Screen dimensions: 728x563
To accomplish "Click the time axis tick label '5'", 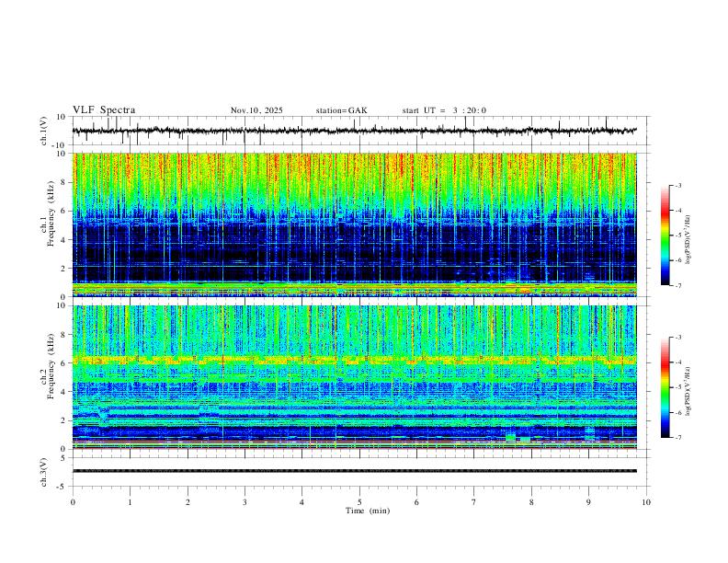I will [x=359, y=502].
